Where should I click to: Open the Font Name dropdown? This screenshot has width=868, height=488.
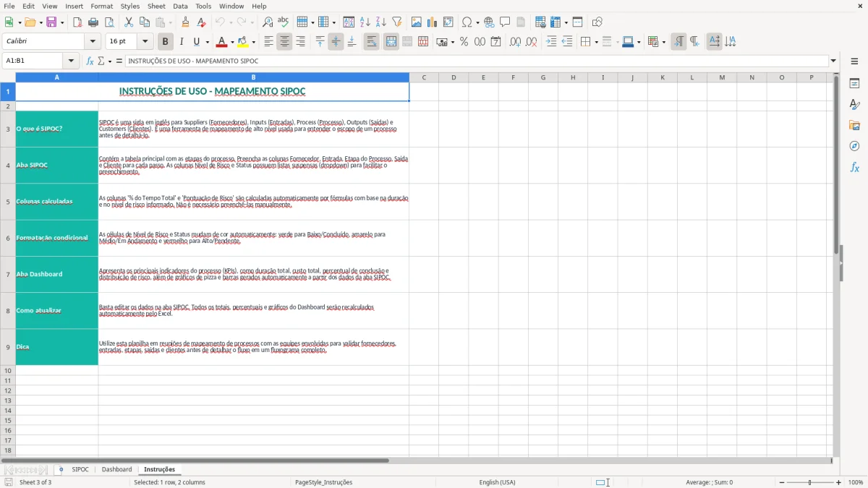pyautogui.click(x=93, y=42)
